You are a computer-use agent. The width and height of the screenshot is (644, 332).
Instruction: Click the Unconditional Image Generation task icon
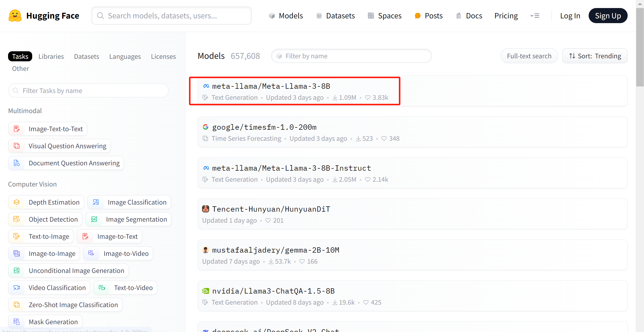tap(17, 271)
